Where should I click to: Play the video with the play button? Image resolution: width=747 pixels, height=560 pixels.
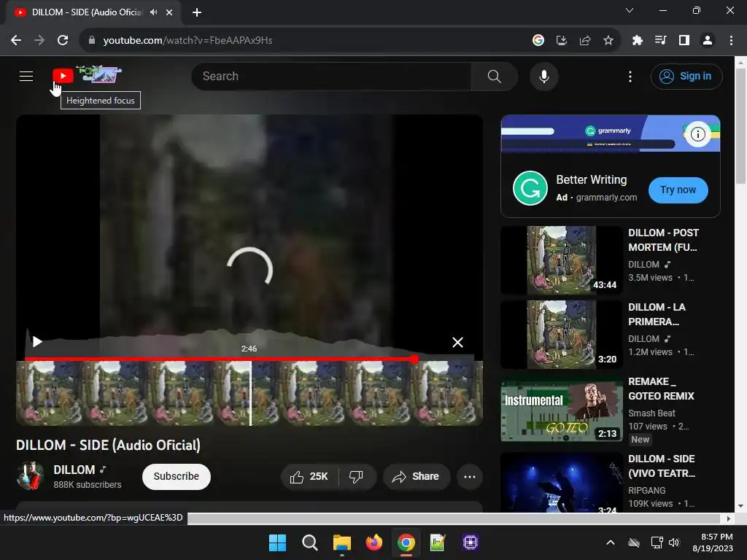(x=37, y=341)
